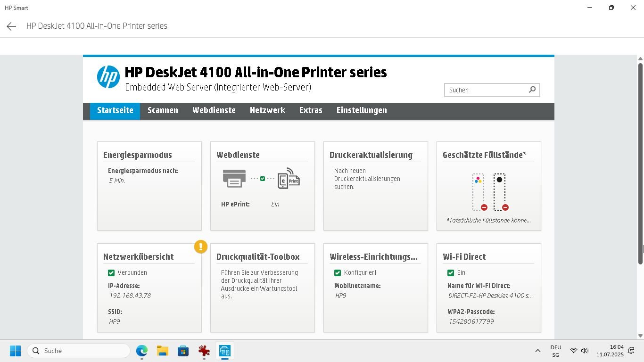Open Microsoft Edge from the taskbar
Screen dimensions: 644x362
[141, 351]
